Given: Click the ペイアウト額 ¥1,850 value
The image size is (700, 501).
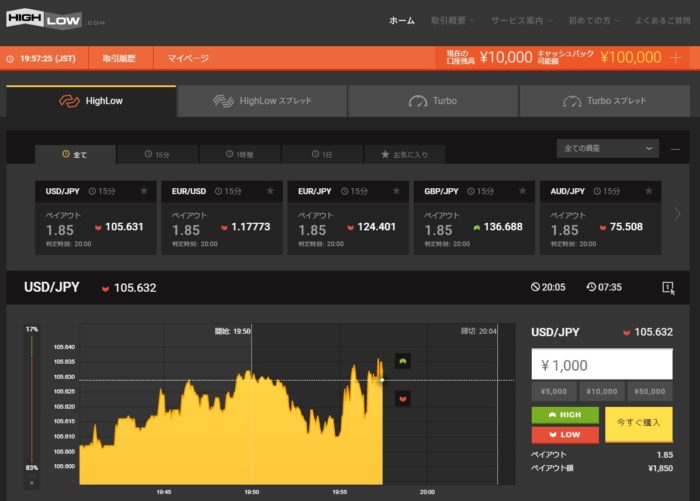Looking at the screenshot, I should (x=660, y=468).
